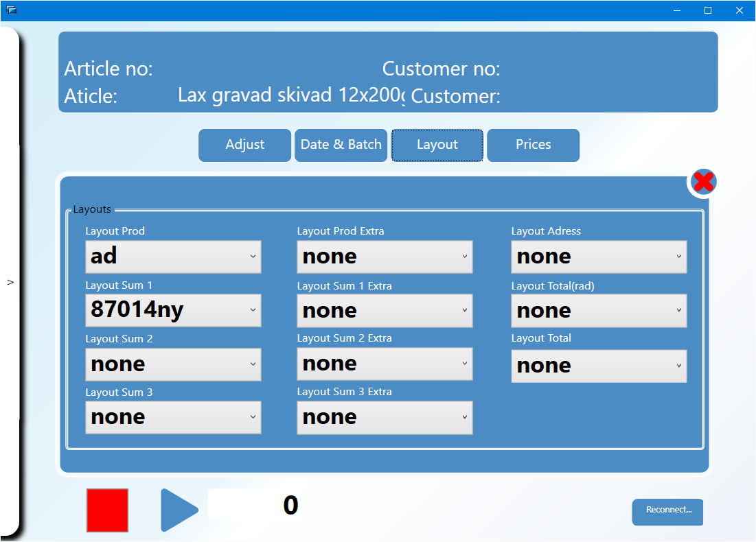Open the Layout Sum 1 Extra dropdown
The height and width of the screenshot is (542, 756).
(385, 311)
